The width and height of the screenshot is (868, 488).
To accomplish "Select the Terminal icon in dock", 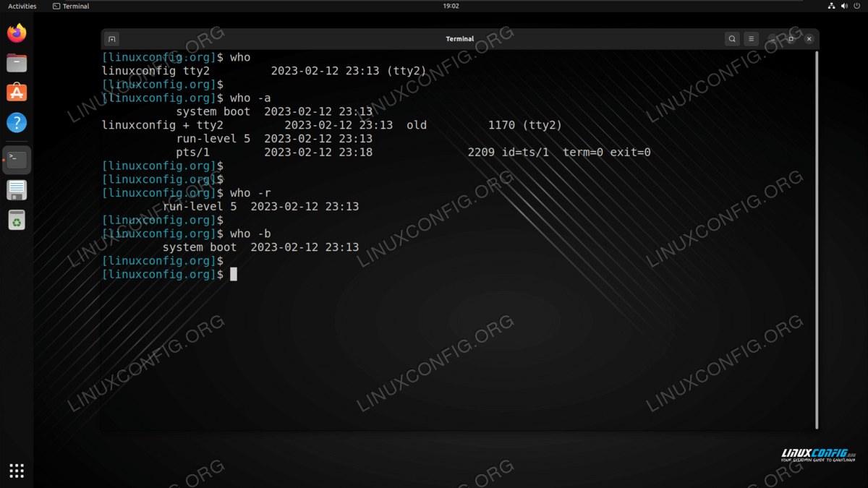I will (17, 160).
